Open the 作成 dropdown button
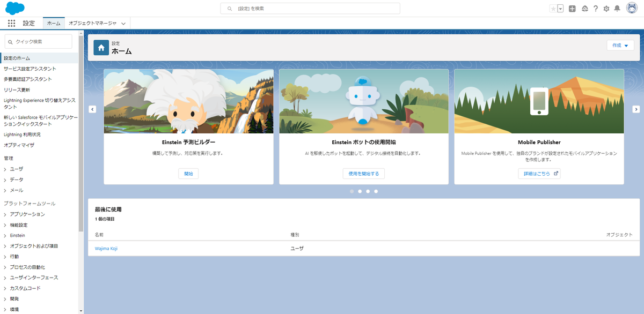644x314 pixels. [620, 46]
